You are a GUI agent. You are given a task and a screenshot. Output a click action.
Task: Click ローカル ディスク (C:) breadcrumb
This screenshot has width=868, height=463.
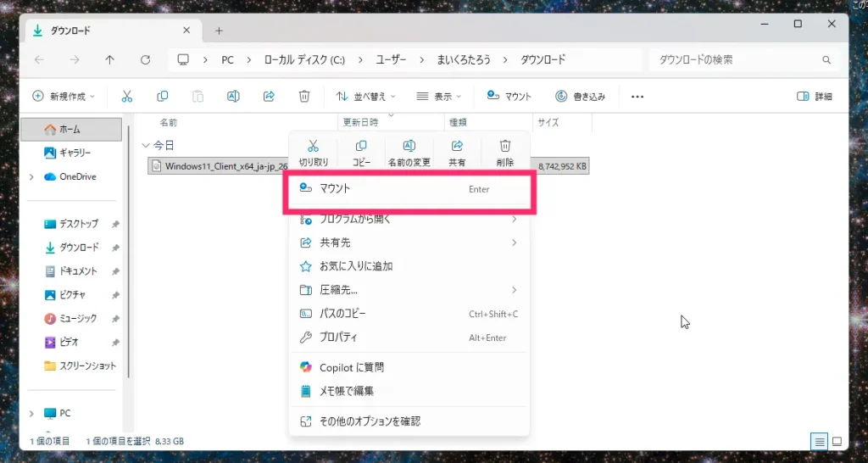tap(305, 60)
